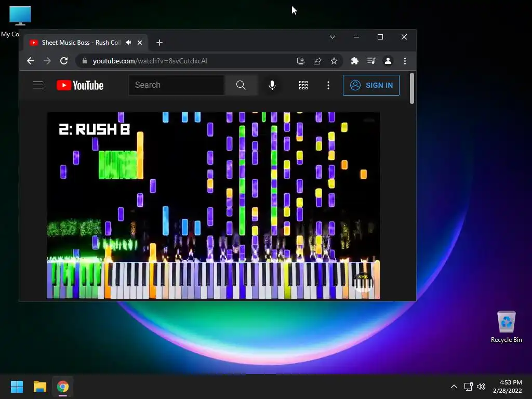Open the YouTube apps grid
Screen dimensions: 532x399
click(303, 85)
